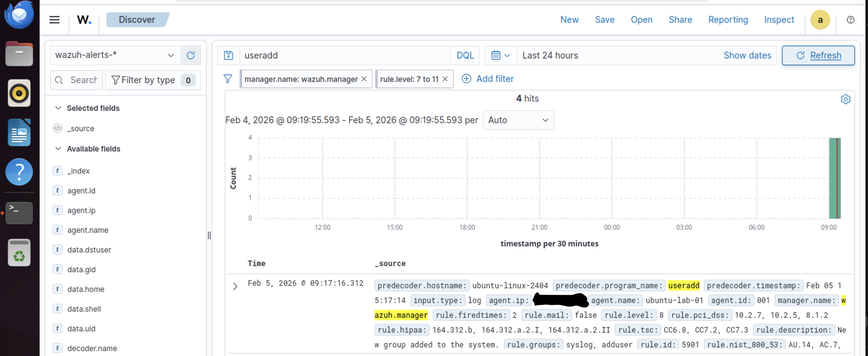Expand the first alert document row
This screenshot has width=868, height=356.
pyautogui.click(x=235, y=286)
